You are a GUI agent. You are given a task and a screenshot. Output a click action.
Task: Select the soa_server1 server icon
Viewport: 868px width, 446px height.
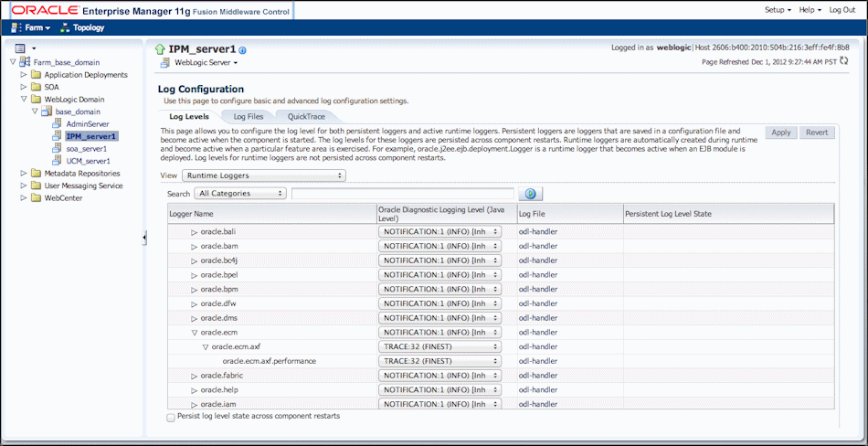pyautogui.click(x=58, y=148)
